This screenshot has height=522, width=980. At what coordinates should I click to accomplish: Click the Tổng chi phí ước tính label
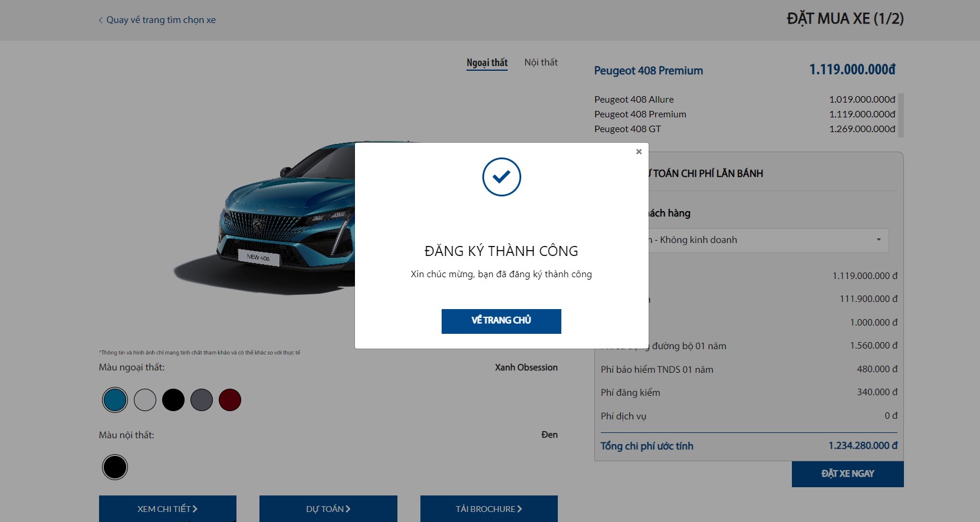coord(647,446)
